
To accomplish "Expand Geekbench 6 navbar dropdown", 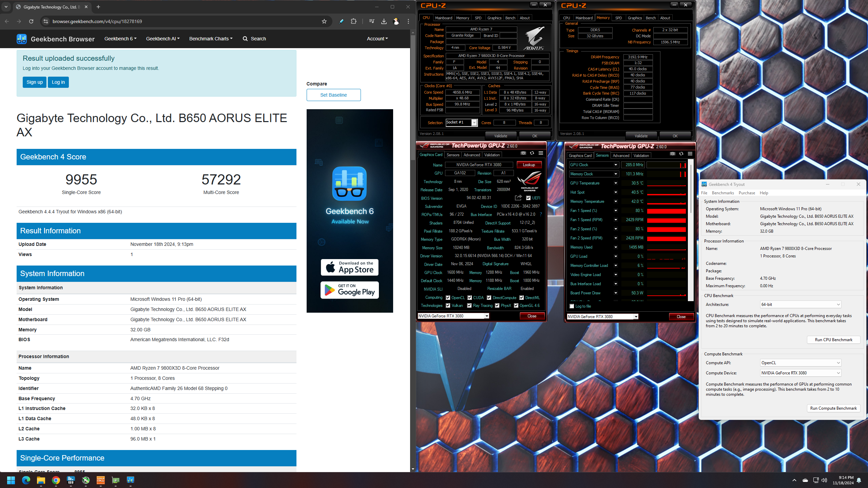I will [120, 39].
